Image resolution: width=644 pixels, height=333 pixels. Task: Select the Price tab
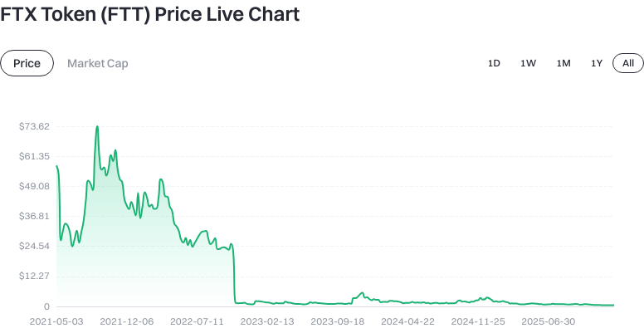(x=27, y=63)
